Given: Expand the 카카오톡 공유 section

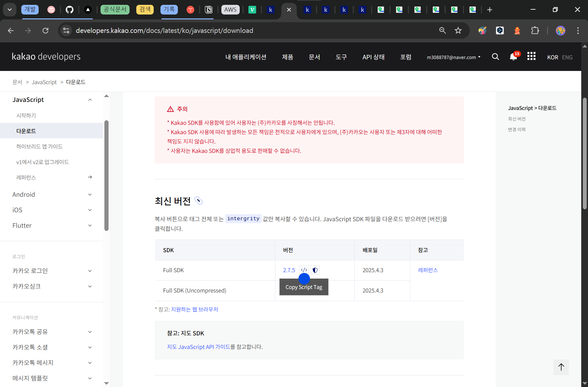Looking at the screenshot, I should pyautogui.click(x=90, y=332).
